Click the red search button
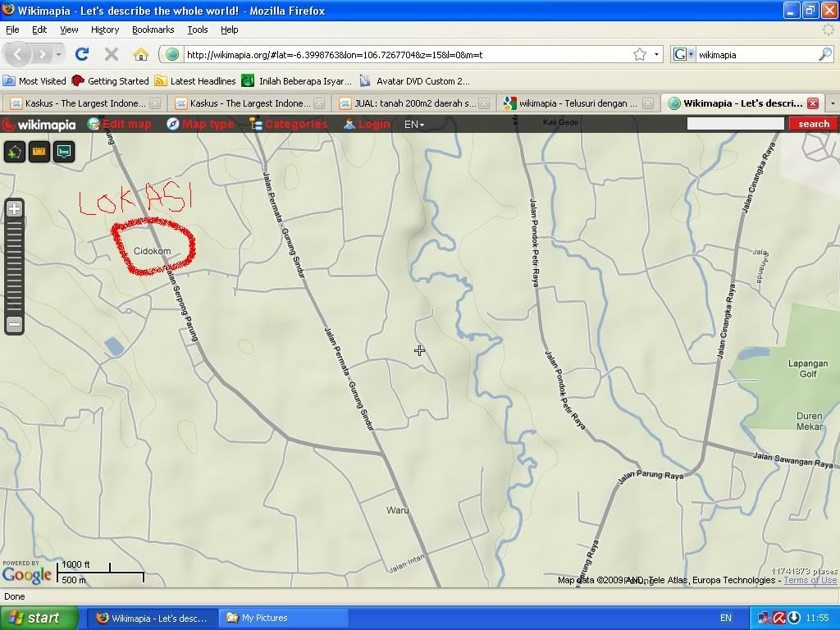The height and width of the screenshot is (630, 840). pyautogui.click(x=813, y=124)
